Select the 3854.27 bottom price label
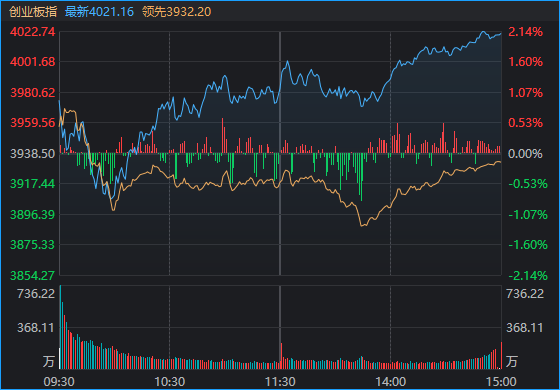 click(x=32, y=276)
